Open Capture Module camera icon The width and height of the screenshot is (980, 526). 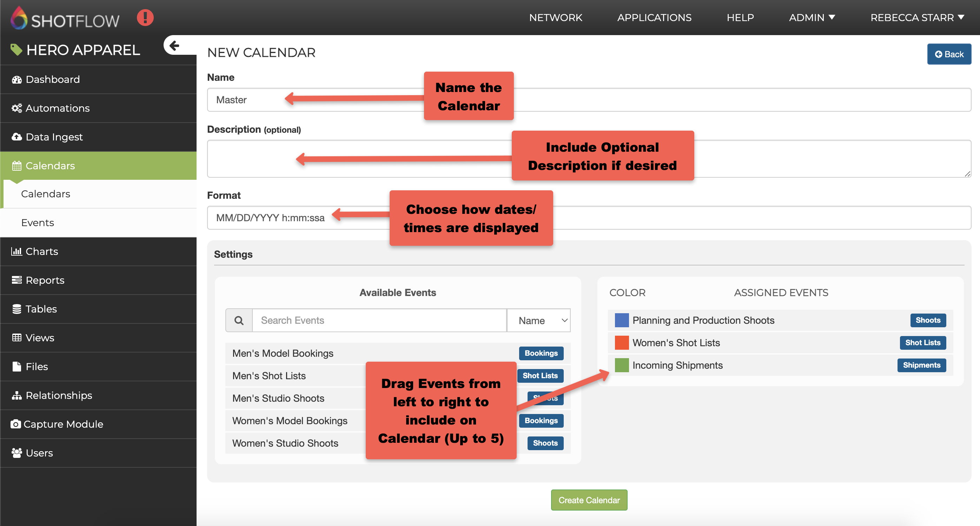[x=15, y=424]
